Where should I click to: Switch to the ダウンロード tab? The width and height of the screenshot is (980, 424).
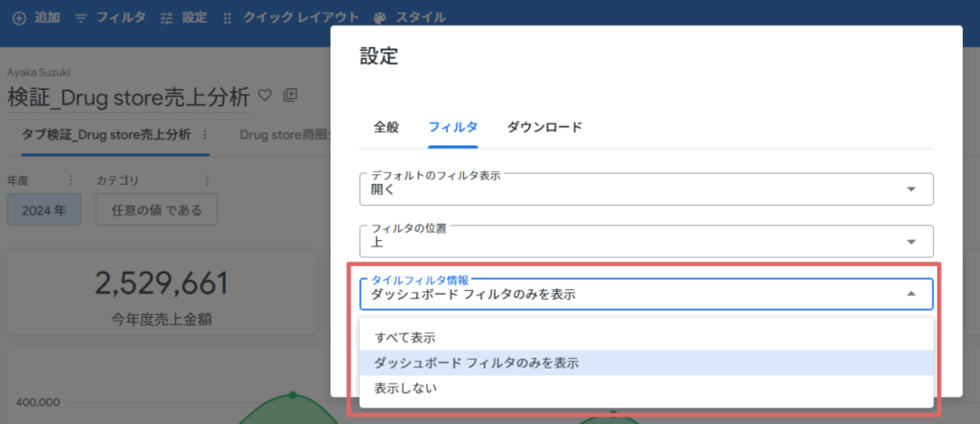click(x=545, y=127)
